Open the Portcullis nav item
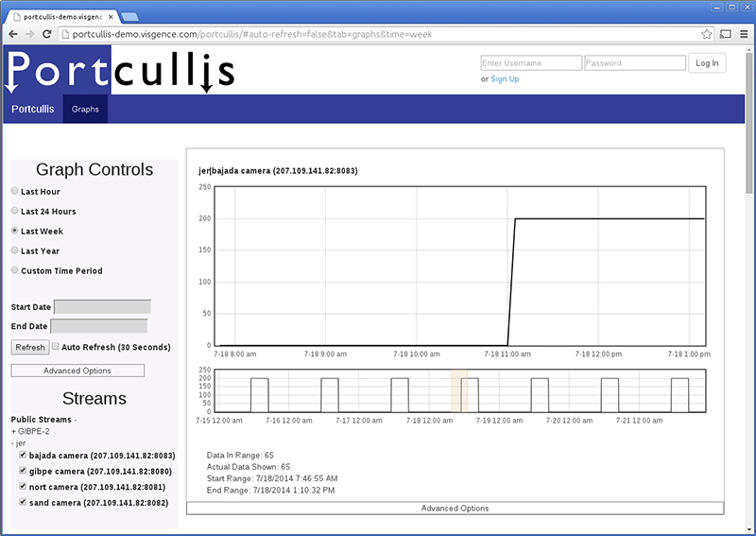756x536 pixels. coord(33,109)
